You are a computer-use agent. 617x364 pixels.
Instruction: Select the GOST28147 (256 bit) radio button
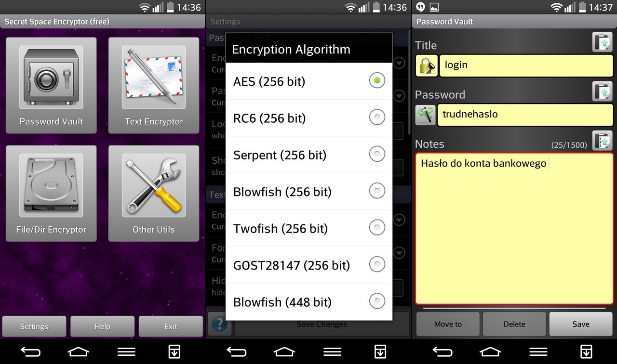tap(377, 264)
